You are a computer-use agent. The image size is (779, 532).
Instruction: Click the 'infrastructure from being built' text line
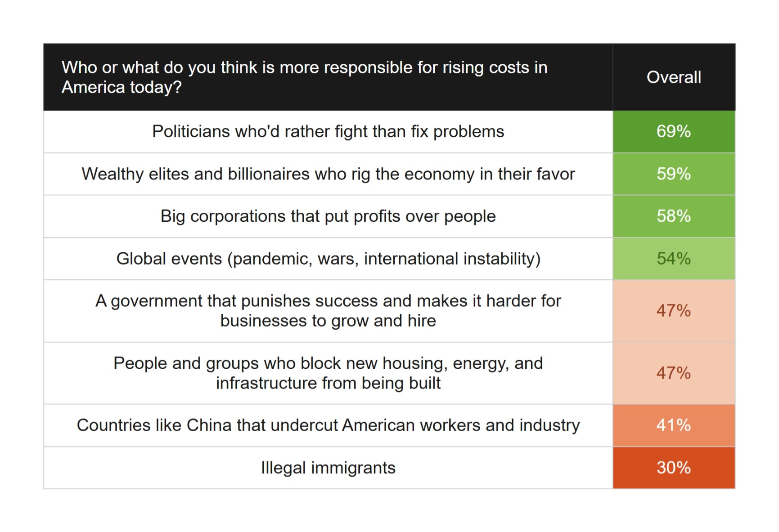[x=328, y=383]
